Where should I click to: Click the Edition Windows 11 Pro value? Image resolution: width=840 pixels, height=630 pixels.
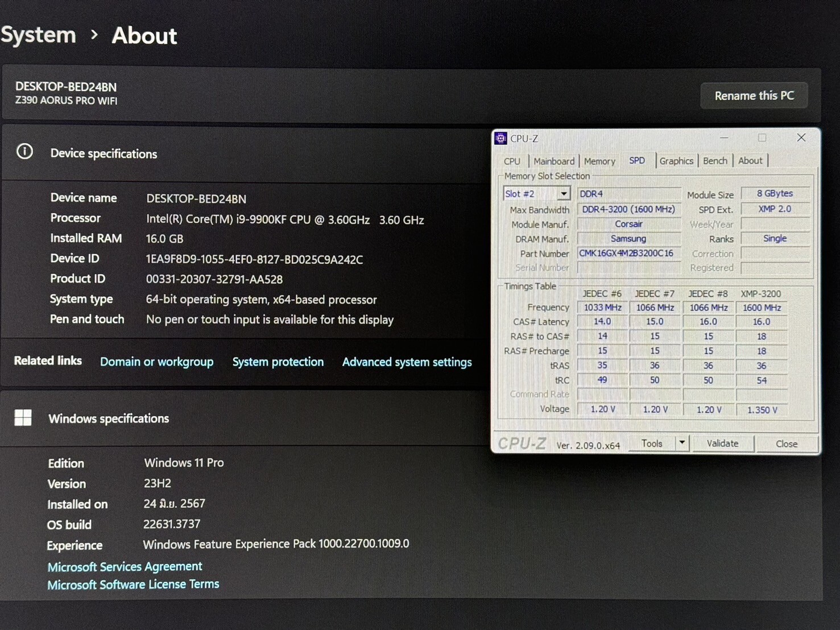coord(184,463)
